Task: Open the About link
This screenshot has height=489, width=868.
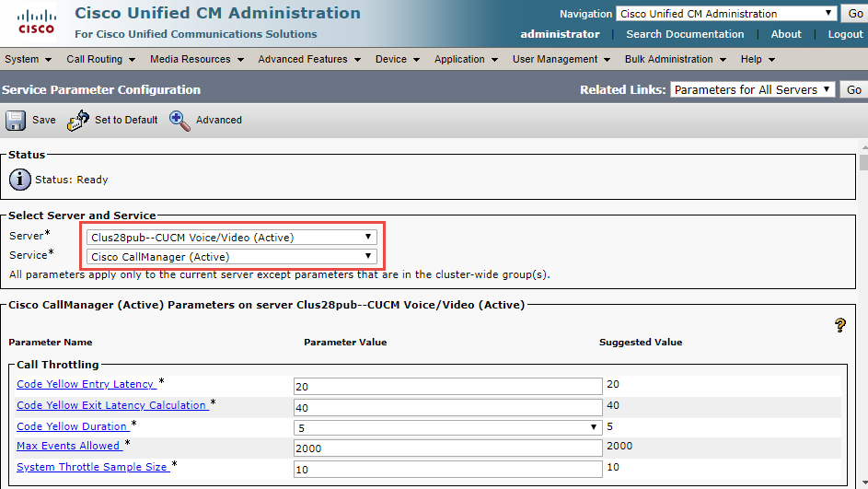Action: pos(786,34)
